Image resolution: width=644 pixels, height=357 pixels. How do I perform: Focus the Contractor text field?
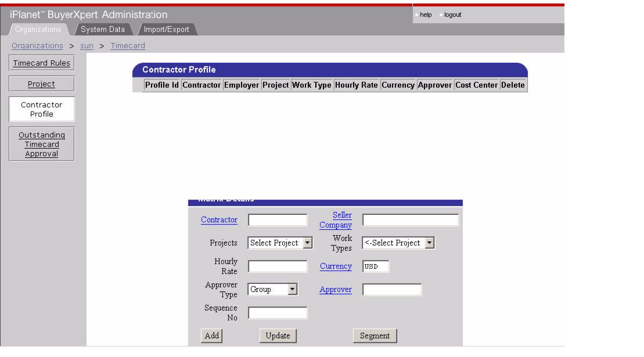(278, 220)
